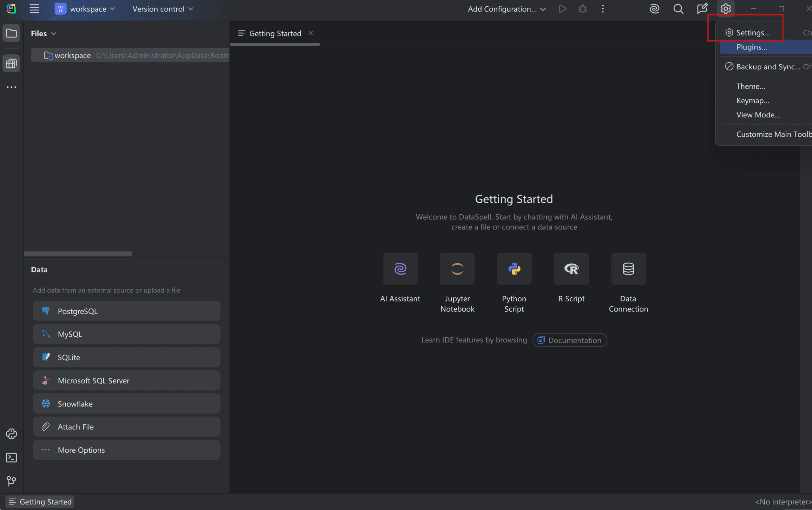Viewport: 812px width, 510px height.
Task: Open the Data tool window sidebar icon
Action: [x=11, y=63]
